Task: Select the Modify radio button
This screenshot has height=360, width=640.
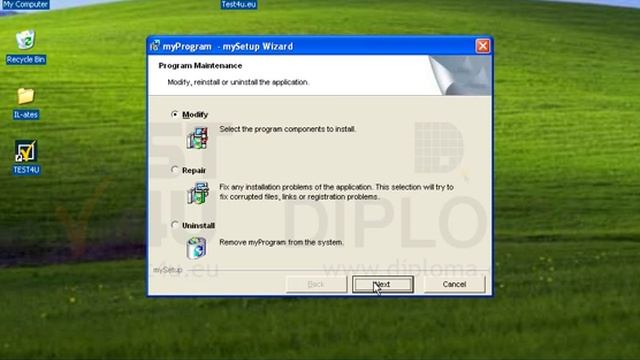Action: [x=175, y=114]
